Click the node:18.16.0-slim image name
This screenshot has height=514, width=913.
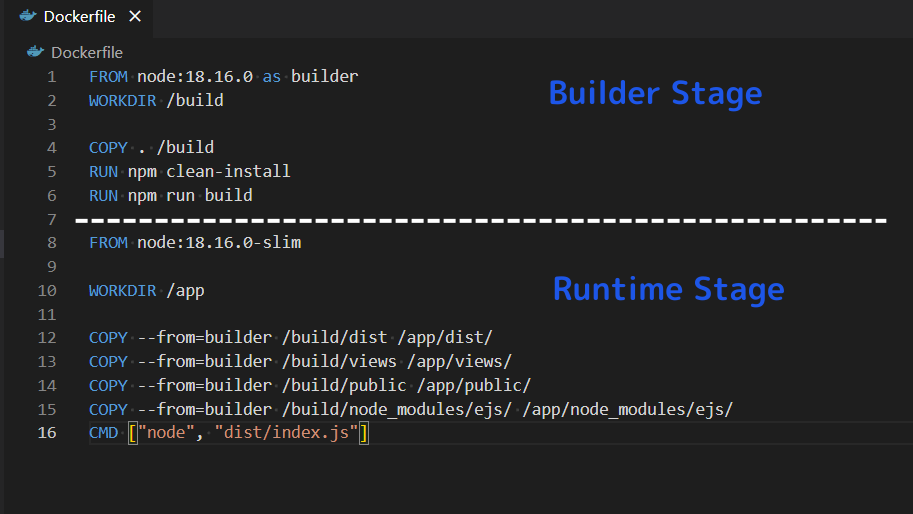tap(219, 243)
